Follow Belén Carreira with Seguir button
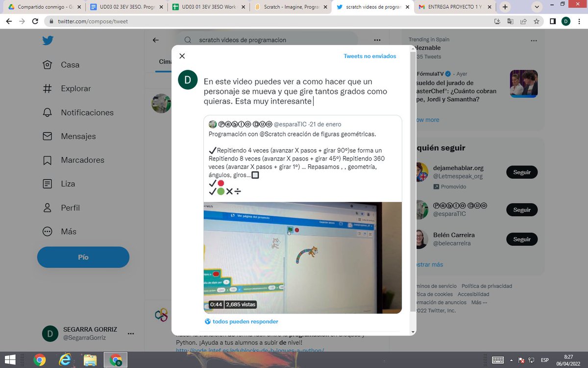 (522, 239)
